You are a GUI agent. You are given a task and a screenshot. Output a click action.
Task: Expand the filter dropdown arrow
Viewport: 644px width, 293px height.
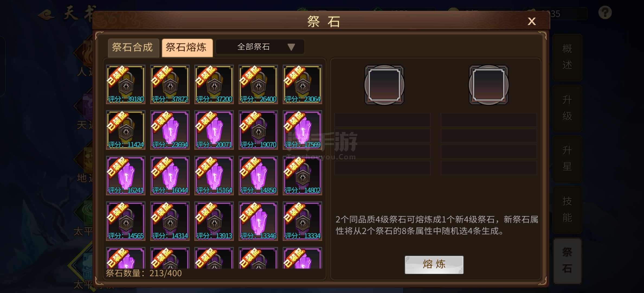pyautogui.click(x=291, y=47)
